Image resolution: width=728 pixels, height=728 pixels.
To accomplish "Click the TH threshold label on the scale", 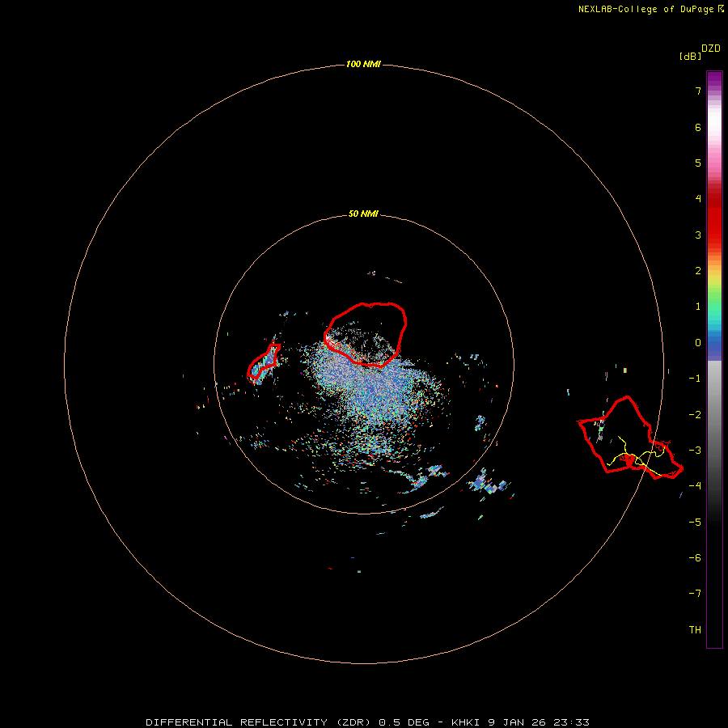I will click(x=695, y=630).
